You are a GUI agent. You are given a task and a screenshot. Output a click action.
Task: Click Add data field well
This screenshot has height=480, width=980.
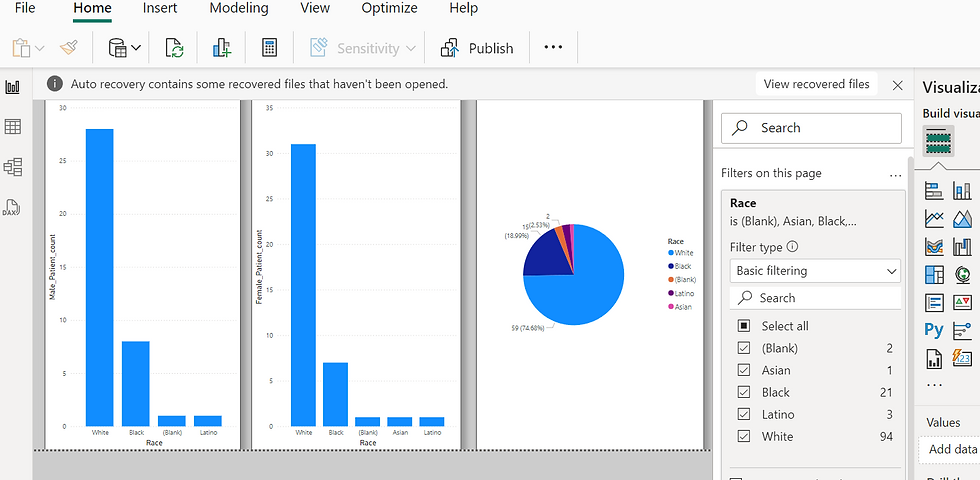click(949, 449)
